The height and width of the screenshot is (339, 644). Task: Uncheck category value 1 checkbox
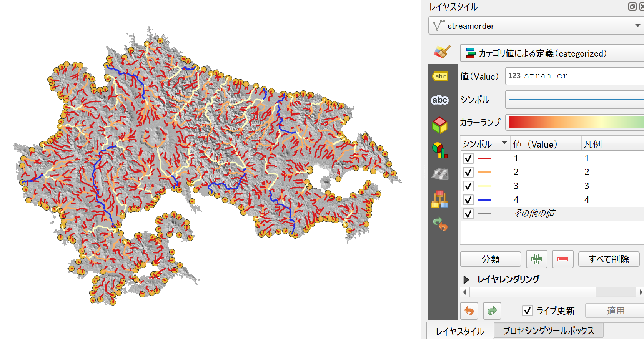point(468,158)
